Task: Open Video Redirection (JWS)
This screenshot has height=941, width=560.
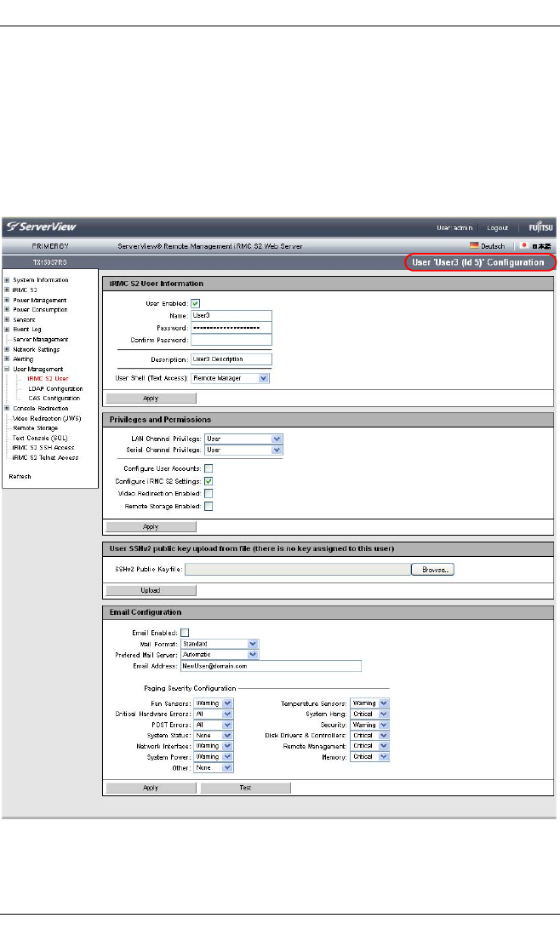Action: tap(47, 418)
